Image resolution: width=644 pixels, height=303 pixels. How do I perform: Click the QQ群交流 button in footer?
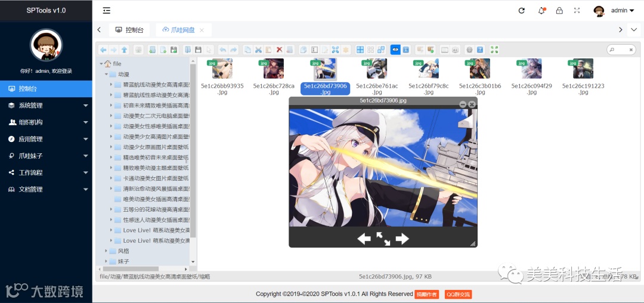click(x=459, y=294)
